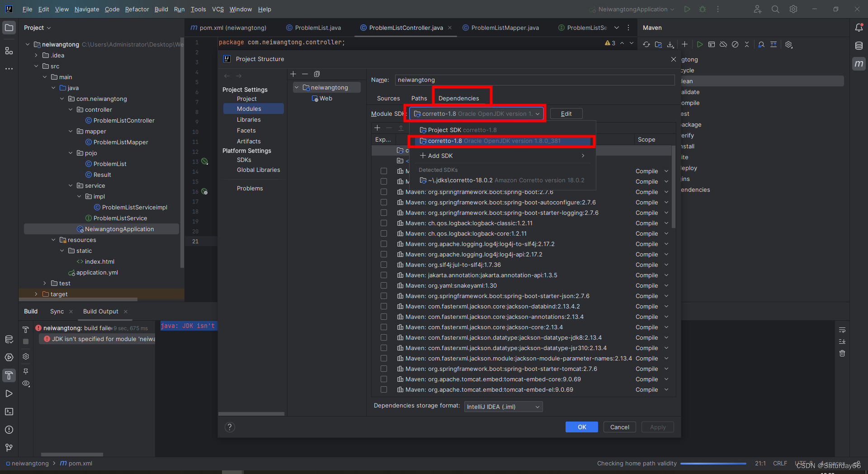Image resolution: width=868 pixels, height=474 pixels.
Task: Open the Terminal tool window icon
Action: point(9,412)
